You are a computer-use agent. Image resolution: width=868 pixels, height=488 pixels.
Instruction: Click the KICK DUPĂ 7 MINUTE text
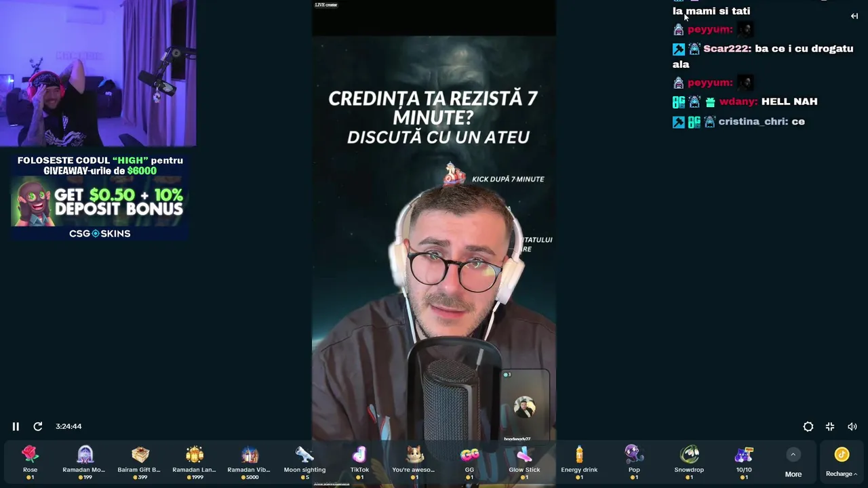click(508, 179)
